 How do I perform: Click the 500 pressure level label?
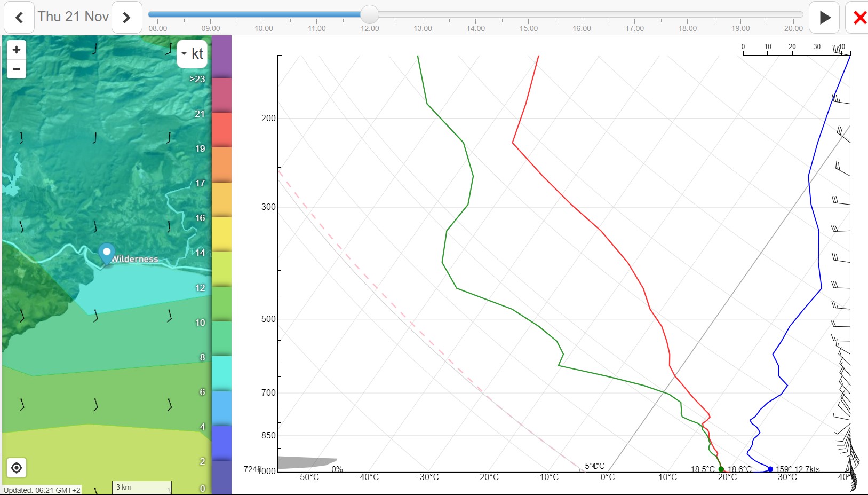(x=268, y=319)
